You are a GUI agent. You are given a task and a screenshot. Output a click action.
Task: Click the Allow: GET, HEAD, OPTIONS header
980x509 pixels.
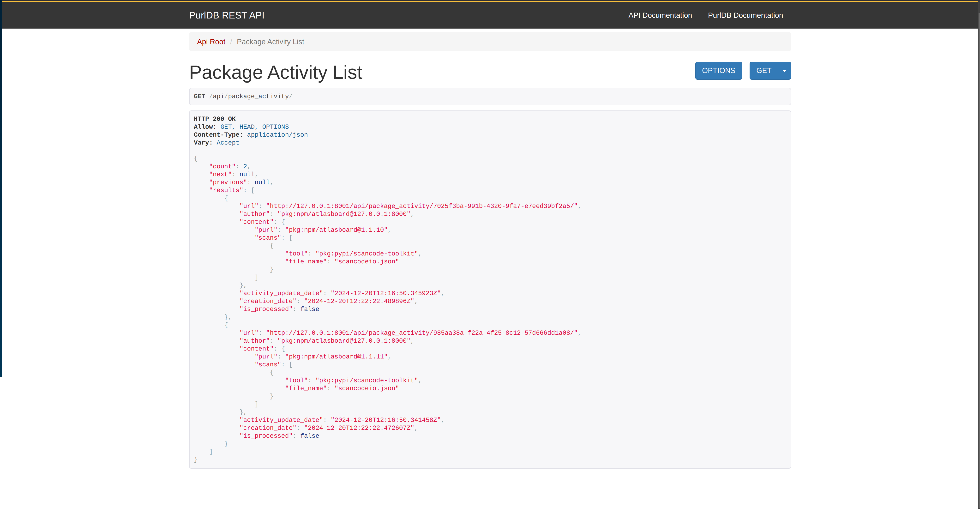tap(241, 127)
